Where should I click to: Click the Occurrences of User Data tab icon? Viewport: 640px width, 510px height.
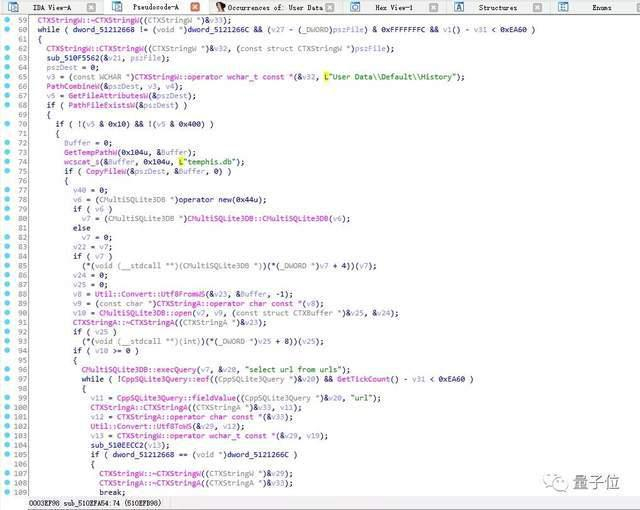(x=220, y=7)
